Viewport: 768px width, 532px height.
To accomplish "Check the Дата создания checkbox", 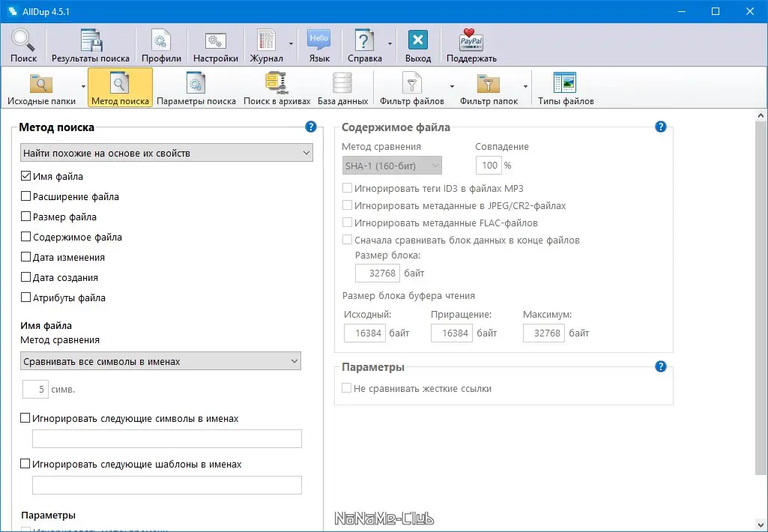I will click(x=26, y=277).
